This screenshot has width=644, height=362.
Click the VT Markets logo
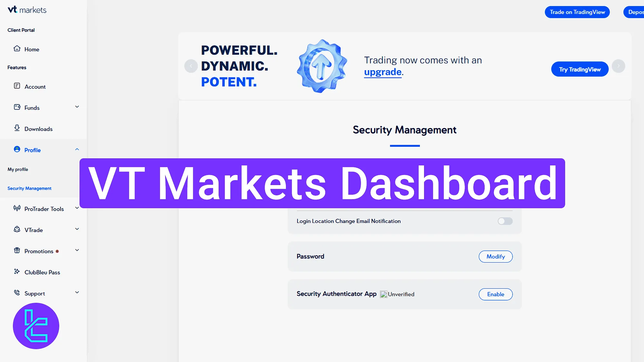(x=27, y=10)
